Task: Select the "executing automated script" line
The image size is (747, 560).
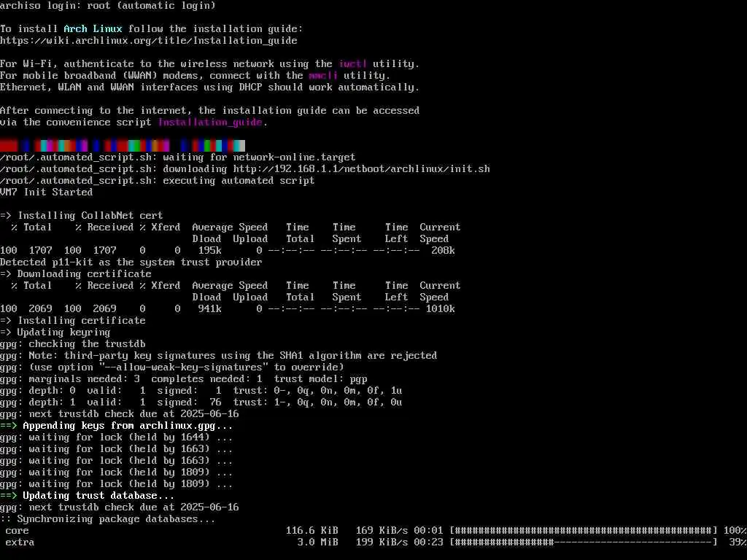Action: click(x=158, y=181)
